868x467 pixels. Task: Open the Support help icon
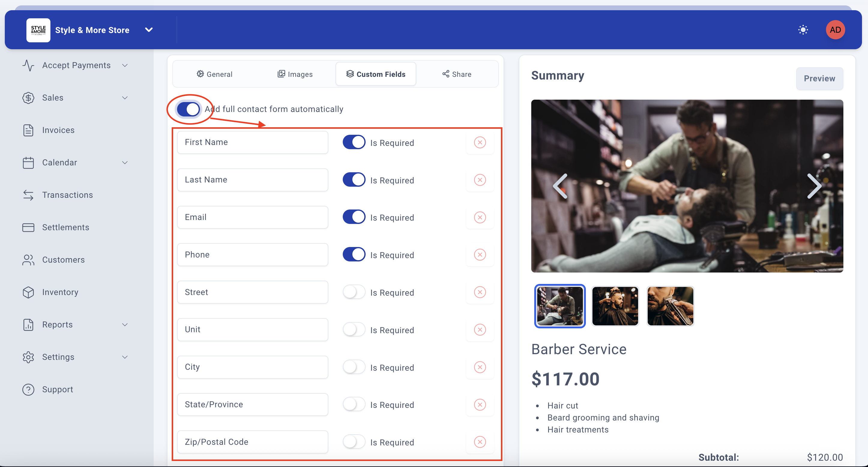point(28,390)
